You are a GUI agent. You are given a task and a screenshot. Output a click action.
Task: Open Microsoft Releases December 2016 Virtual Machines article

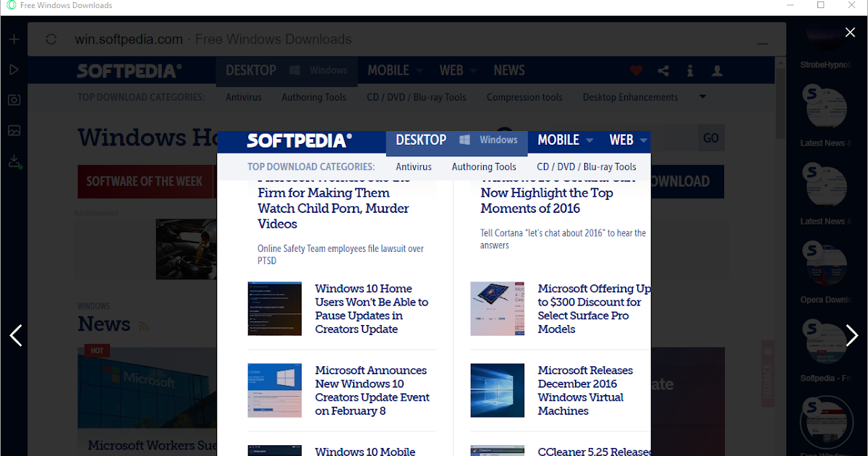[x=585, y=390]
